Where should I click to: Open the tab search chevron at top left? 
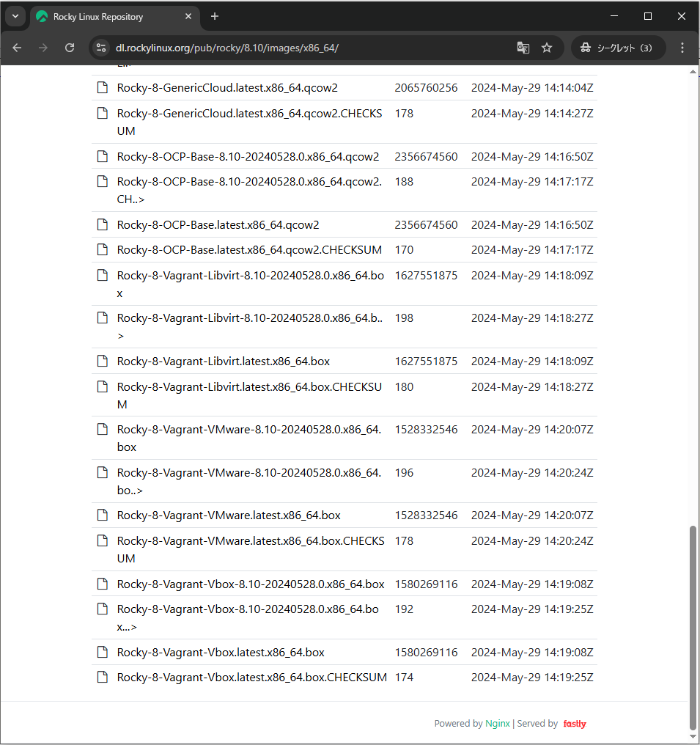(x=15, y=16)
